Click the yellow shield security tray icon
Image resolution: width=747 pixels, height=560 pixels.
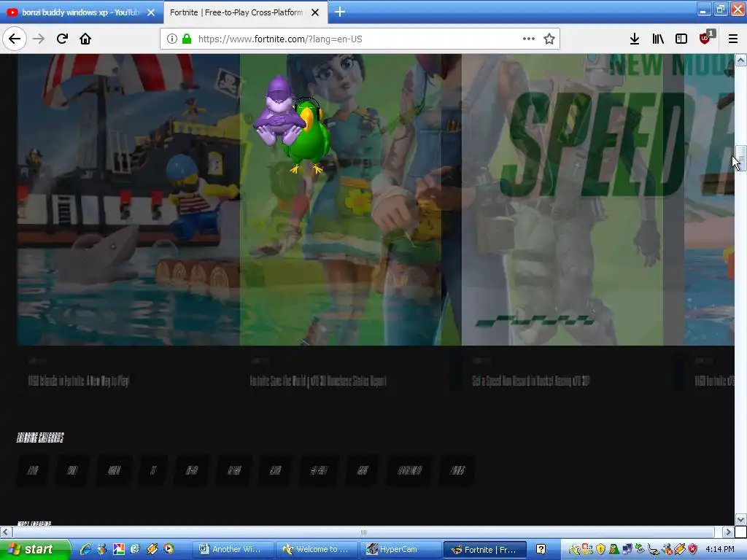tap(600, 550)
